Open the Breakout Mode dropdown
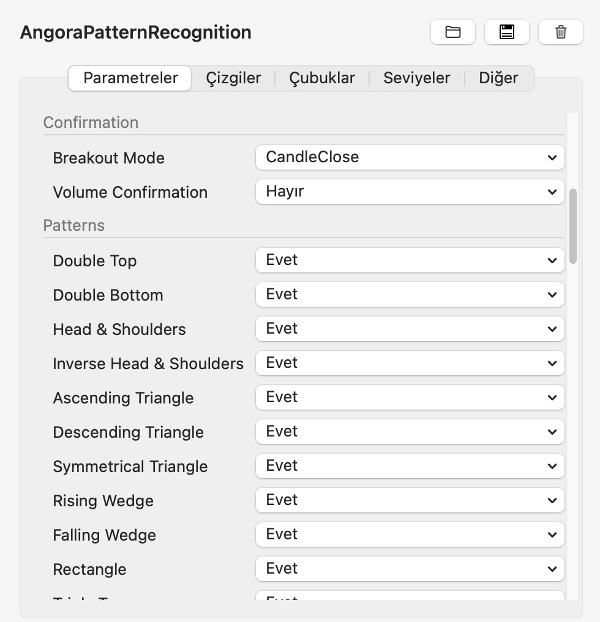This screenshot has width=600, height=622. 410,157
